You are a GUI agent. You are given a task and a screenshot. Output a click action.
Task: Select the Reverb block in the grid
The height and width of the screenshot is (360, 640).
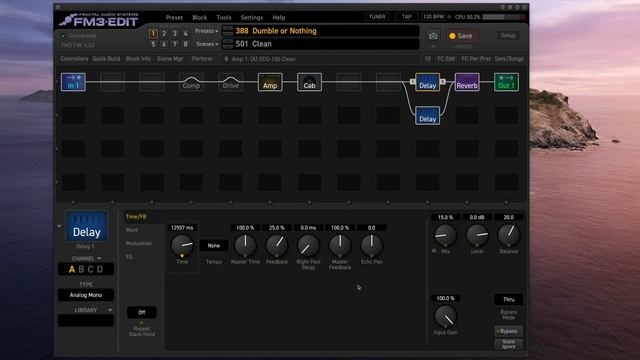click(467, 82)
